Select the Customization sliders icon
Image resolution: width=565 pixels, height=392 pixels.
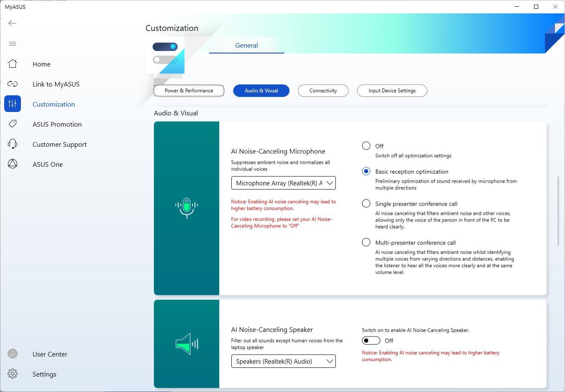(13, 104)
